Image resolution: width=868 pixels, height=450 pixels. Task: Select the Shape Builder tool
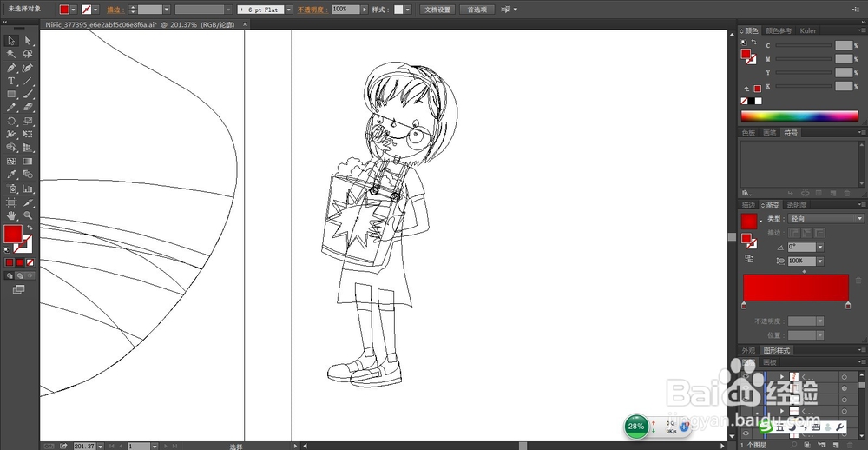11,148
